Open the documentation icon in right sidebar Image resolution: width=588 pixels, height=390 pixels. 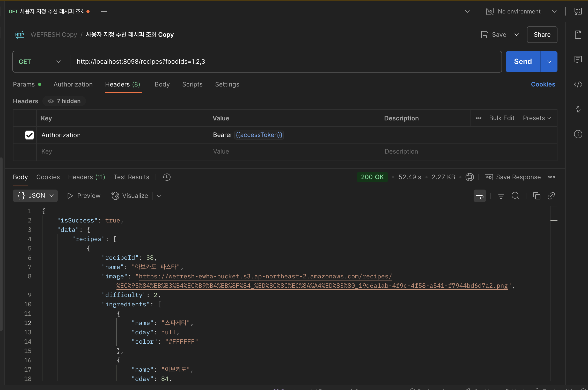pyautogui.click(x=578, y=35)
